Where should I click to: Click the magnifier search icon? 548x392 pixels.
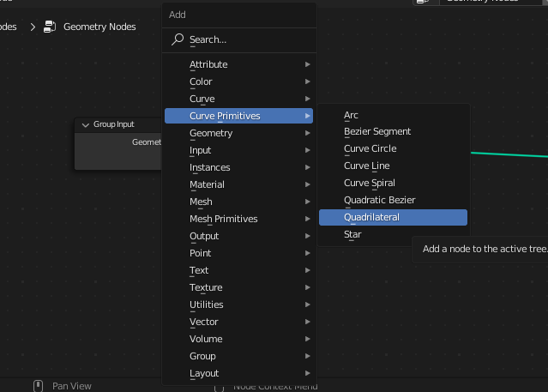pos(178,39)
